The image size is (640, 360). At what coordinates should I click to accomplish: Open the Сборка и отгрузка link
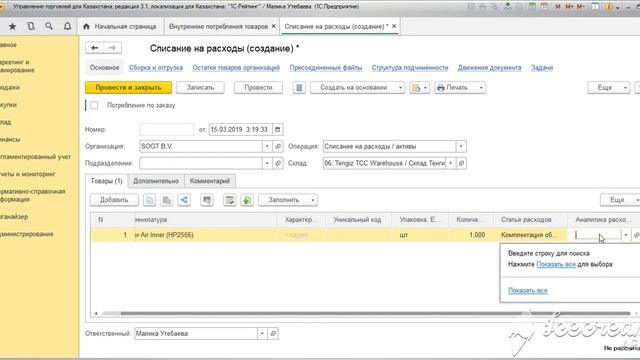156,68
